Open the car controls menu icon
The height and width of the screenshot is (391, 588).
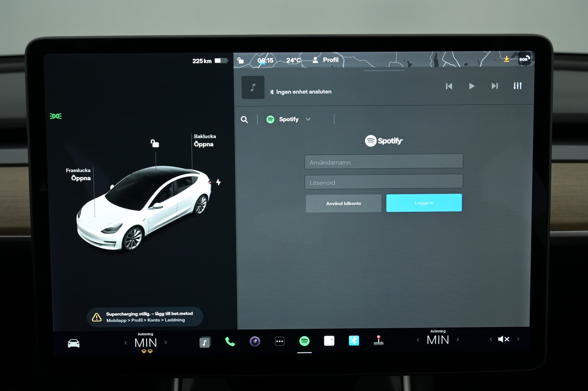(74, 343)
